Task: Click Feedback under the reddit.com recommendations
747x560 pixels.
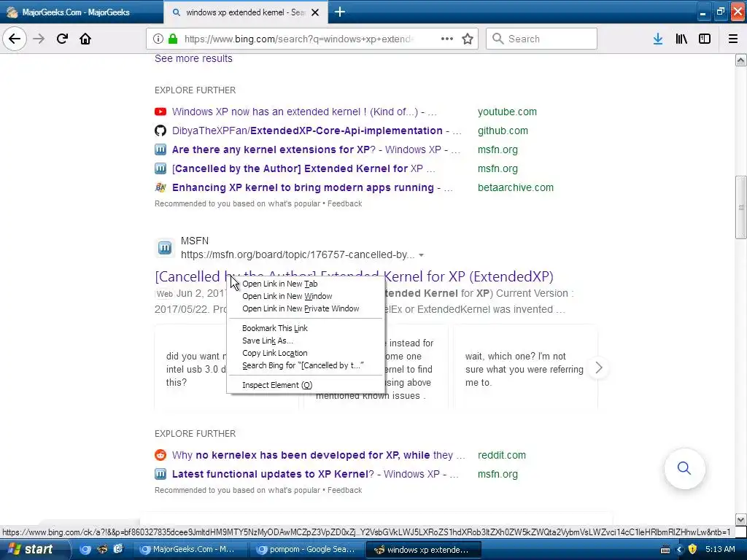Action: point(344,490)
